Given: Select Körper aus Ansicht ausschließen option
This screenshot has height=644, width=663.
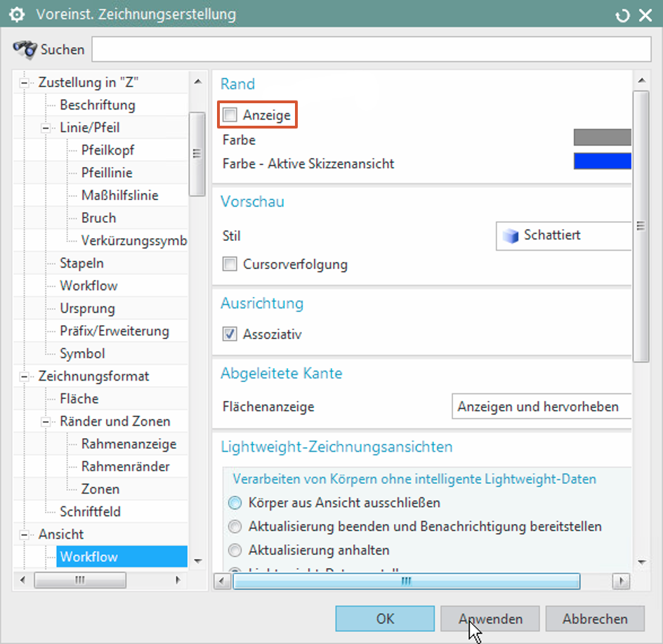Looking at the screenshot, I should [235, 503].
